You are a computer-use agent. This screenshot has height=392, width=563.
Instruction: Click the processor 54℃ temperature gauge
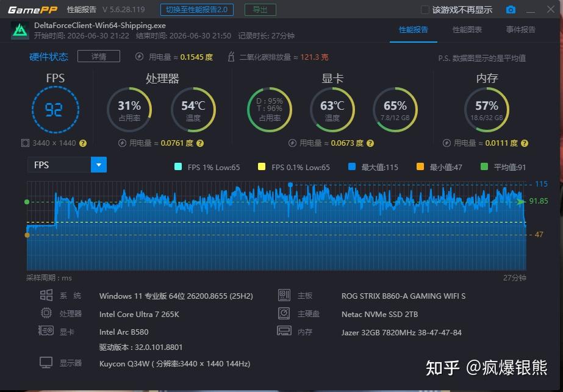point(193,110)
